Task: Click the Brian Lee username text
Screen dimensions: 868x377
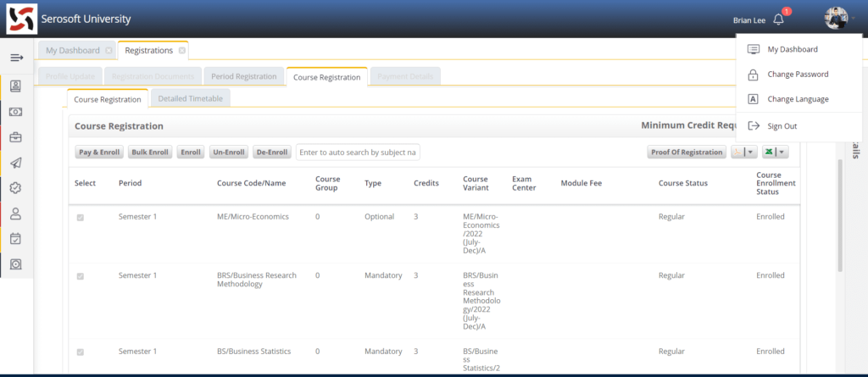Action: [749, 20]
